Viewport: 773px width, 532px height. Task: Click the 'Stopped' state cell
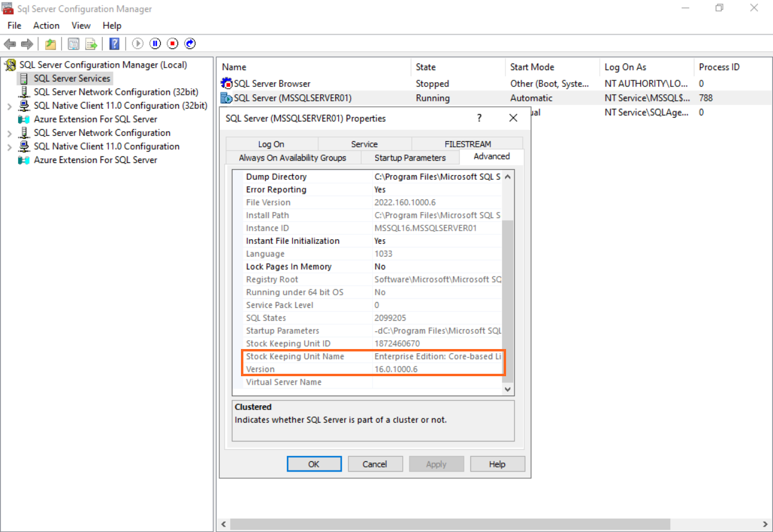click(432, 84)
